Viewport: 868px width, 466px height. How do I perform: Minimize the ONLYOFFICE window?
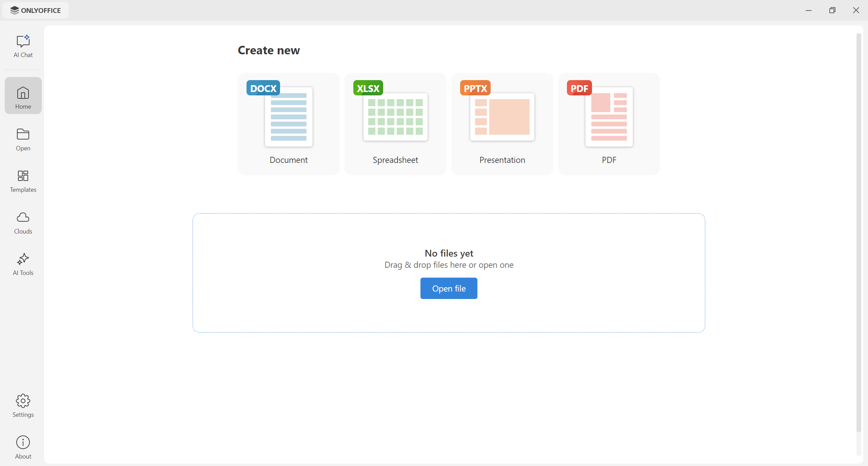click(809, 10)
